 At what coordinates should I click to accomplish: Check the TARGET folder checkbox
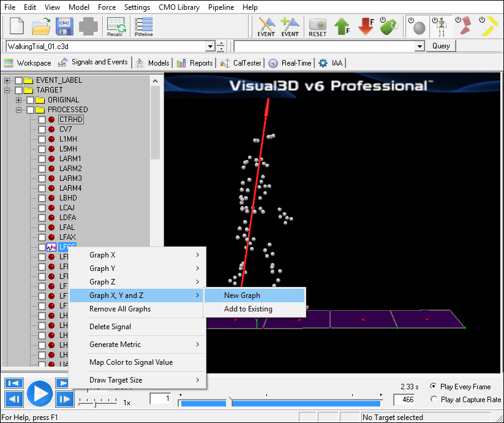pyautogui.click(x=18, y=90)
